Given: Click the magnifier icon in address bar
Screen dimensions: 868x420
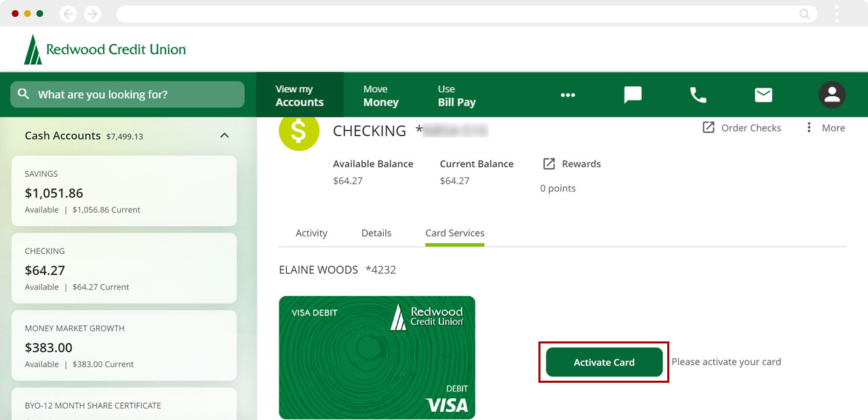Looking at the screenshot, I should click(x=805, y=14).
